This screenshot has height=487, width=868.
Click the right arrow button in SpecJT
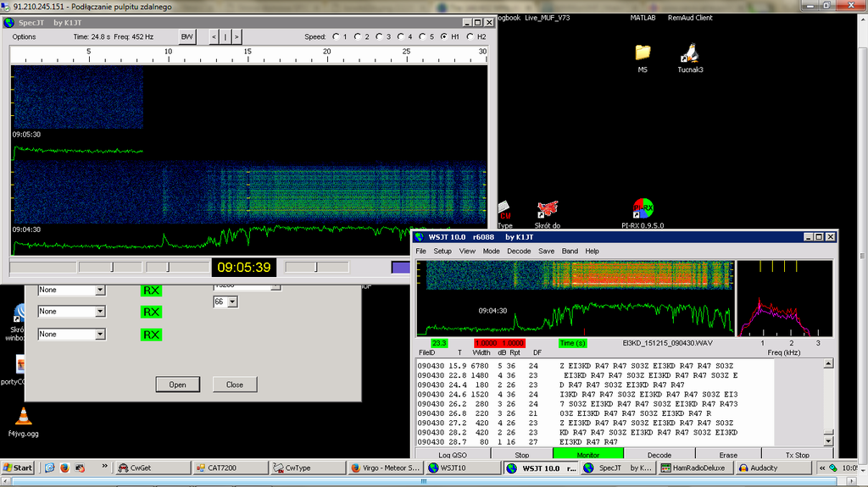(x=236, y=36)
